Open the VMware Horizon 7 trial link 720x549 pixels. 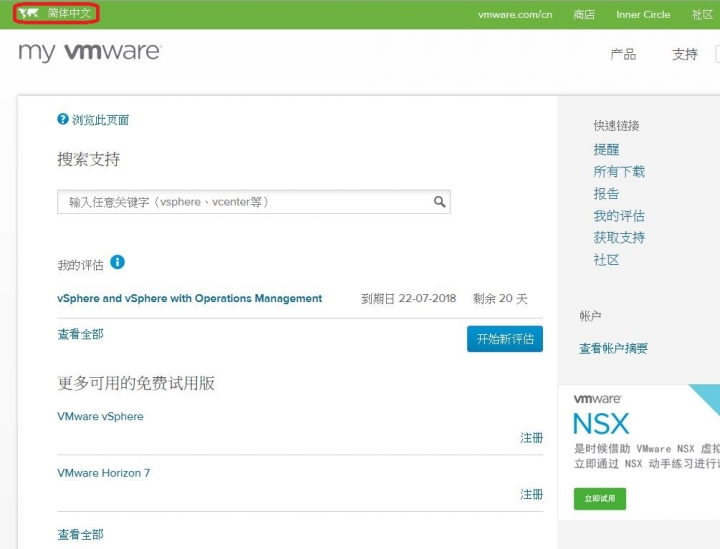click(103, 473)
